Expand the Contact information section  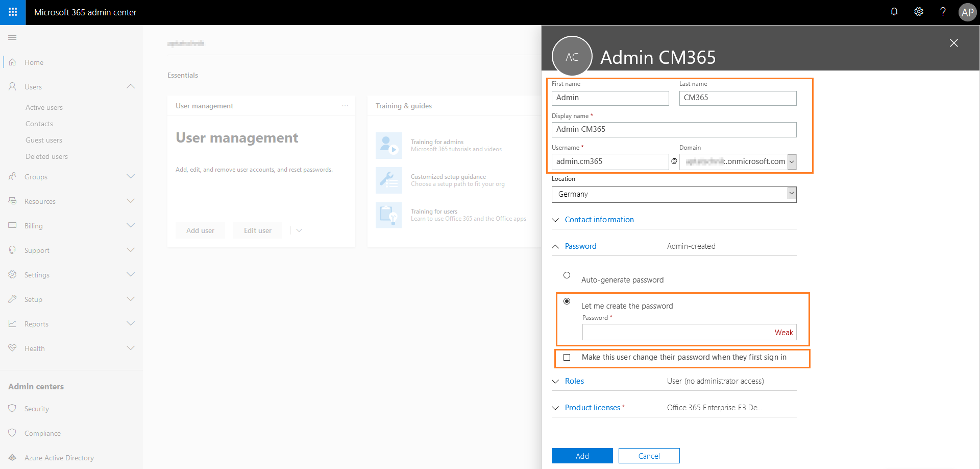599,220
